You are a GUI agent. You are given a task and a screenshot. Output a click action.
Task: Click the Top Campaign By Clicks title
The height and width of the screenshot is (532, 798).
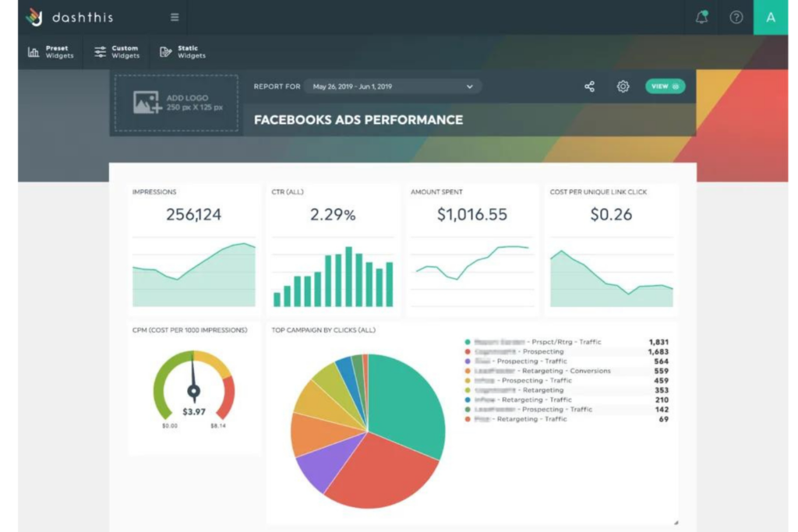(323, 330)
